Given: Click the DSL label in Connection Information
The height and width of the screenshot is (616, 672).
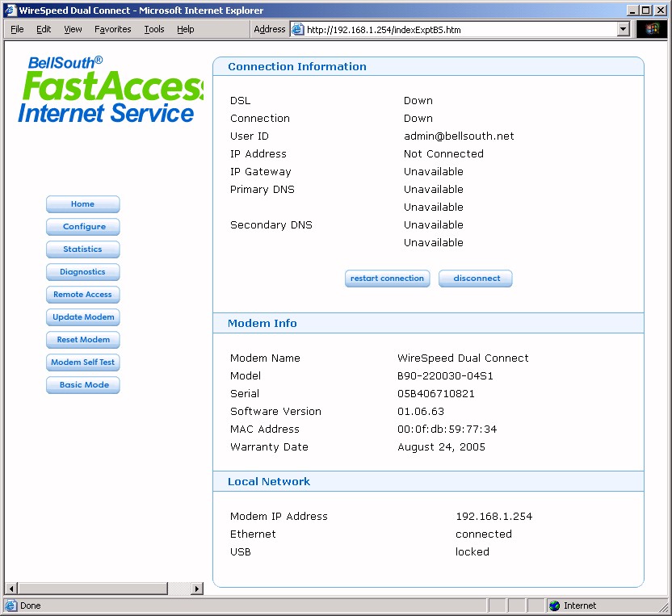Looking at the screenshot, I should point(241,101).
